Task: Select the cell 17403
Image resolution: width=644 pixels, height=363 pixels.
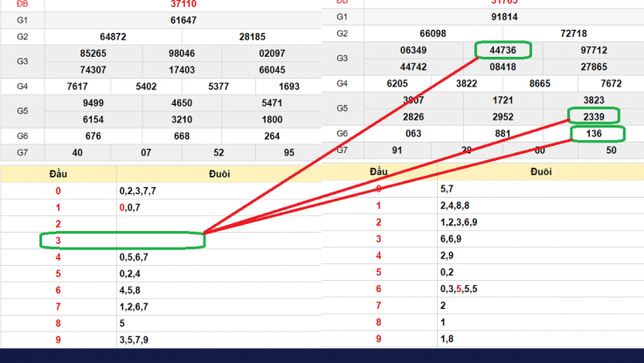Action: pos(182,70)
